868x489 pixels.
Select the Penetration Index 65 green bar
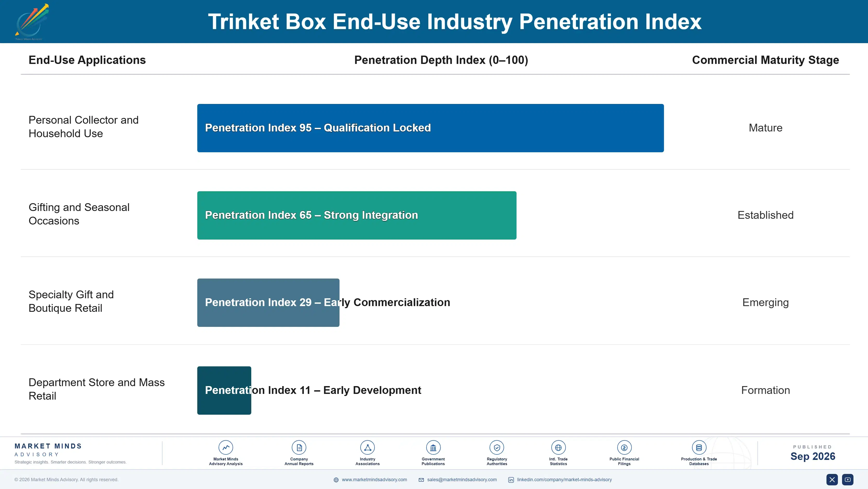pos(356,215)
